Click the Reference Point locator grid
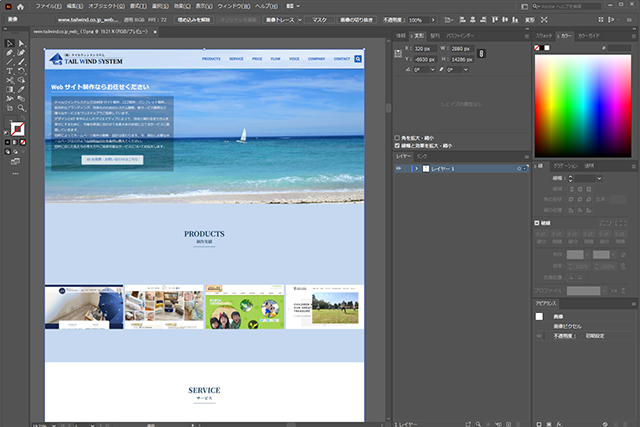The image size is (640, 427). click(x=398, y=53)
